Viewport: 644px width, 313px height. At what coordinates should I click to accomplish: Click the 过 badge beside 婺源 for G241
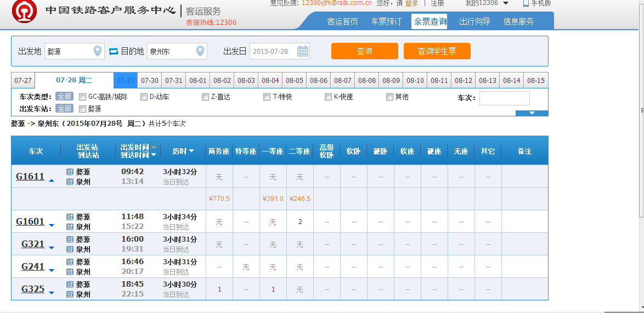click(x=70, y=262)
